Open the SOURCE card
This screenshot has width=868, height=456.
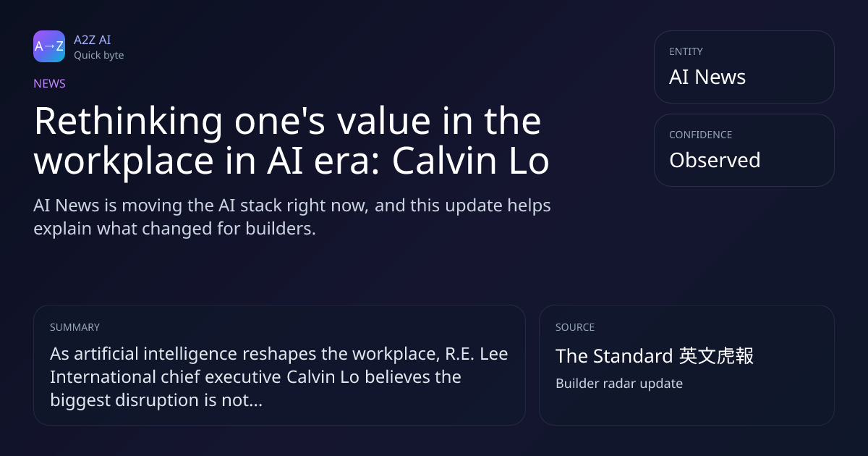coord(686,365)
